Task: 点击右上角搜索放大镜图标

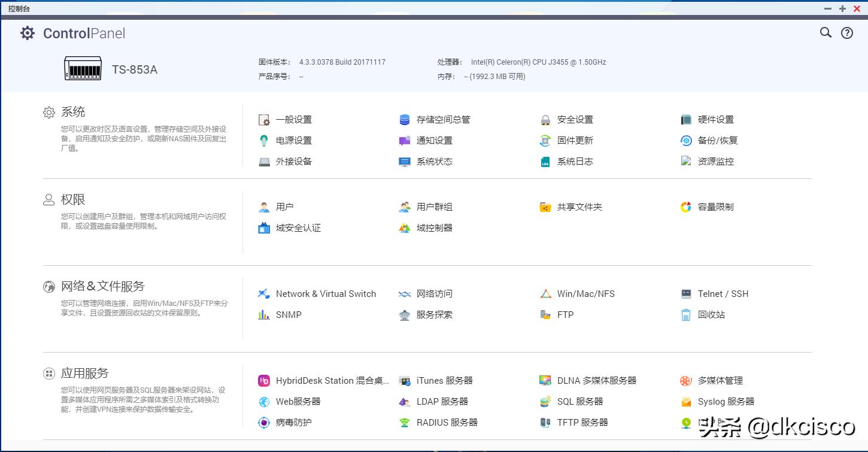Action: point(825,33)
